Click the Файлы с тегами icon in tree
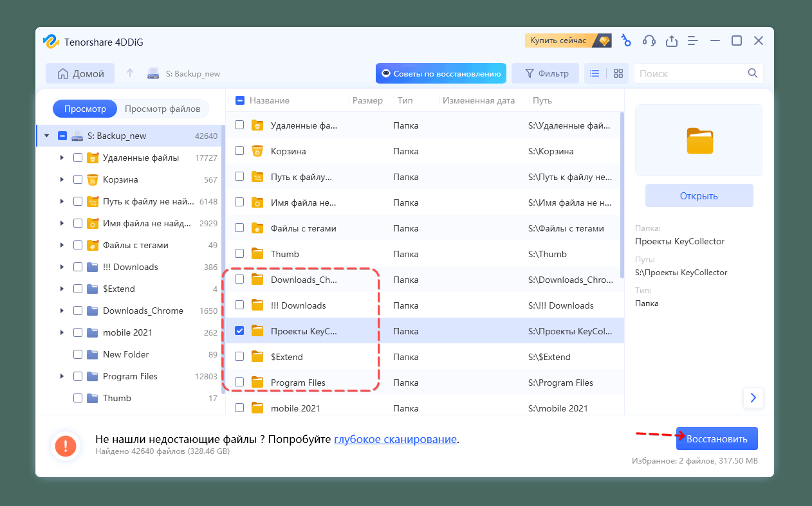The image size is (812, 506). click(93, 245)
